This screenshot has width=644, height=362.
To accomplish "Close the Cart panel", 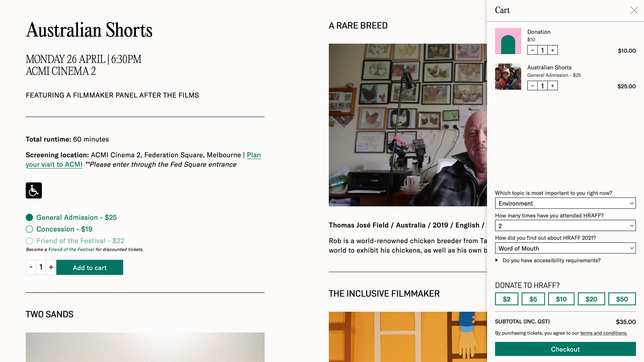I will (x=634, y=10).
